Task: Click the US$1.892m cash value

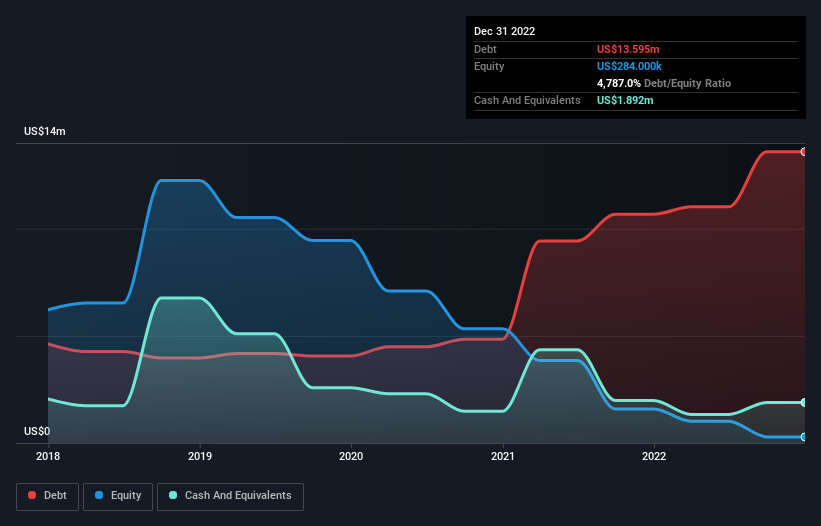Action: click(x=625, y=100)
